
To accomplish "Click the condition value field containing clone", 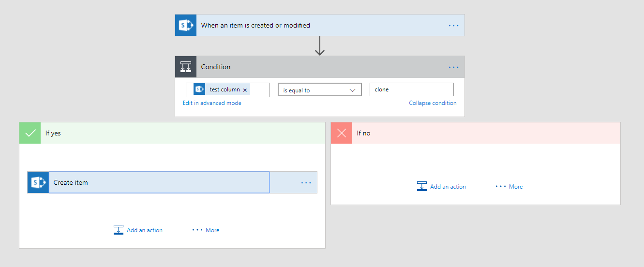I will (412, 89).
